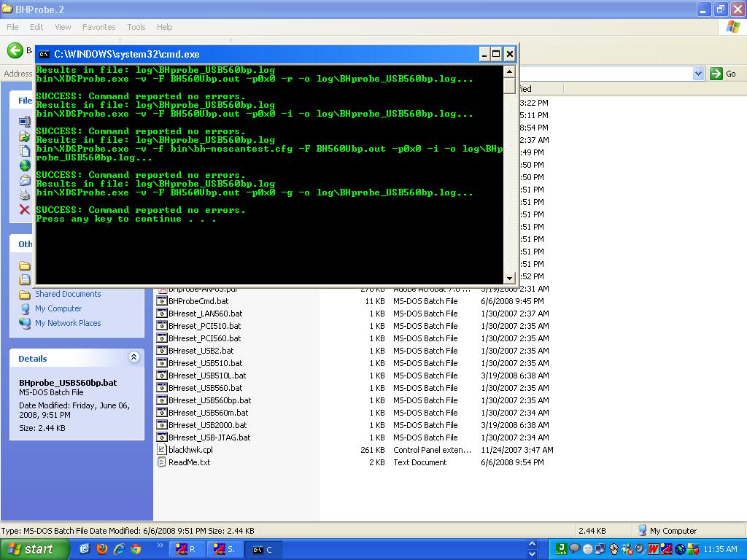Screen dimensions: 747x560
Task: Collapse the Details panel chevron
Action: 134,357
